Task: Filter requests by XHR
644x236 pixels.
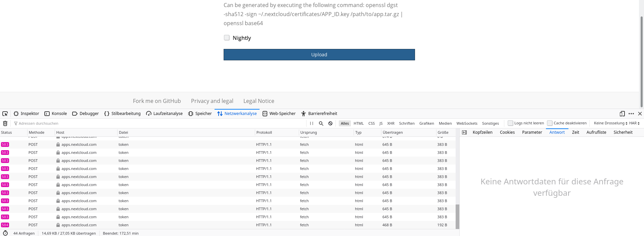Action: [x=391, y=123]
